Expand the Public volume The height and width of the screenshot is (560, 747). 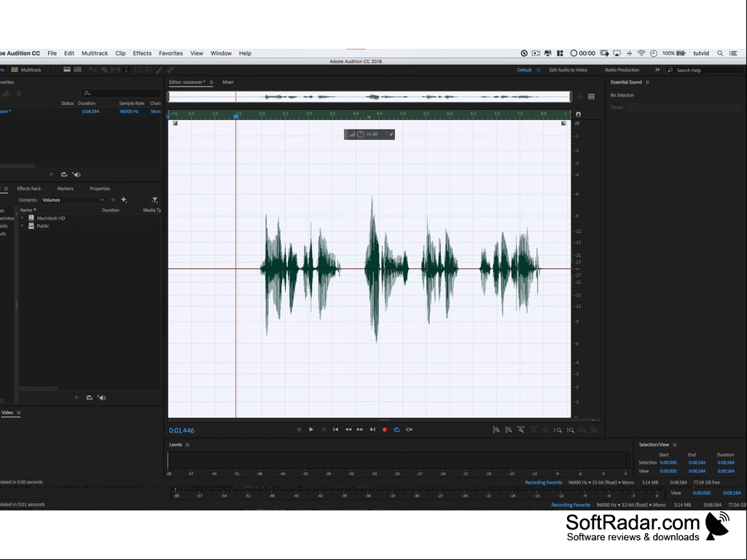[22, 226]
